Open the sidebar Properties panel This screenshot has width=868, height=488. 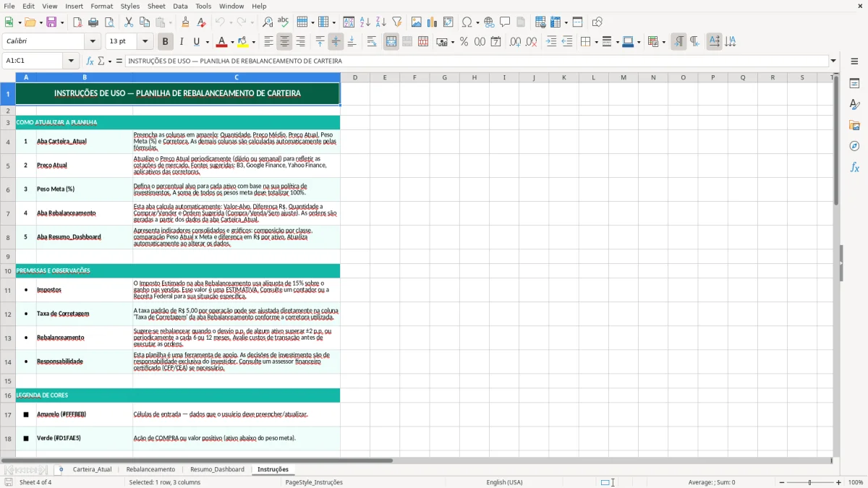(854, 84)
